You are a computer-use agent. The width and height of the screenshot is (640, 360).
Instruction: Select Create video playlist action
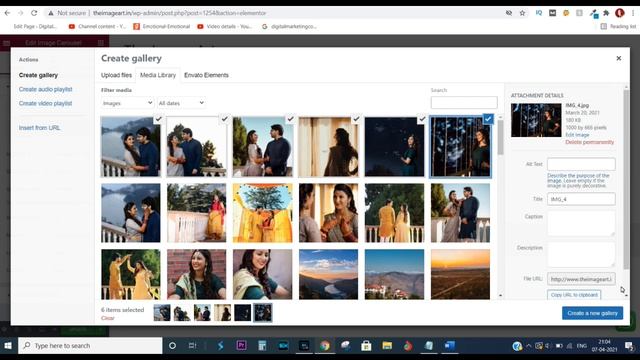coord(45,103)
